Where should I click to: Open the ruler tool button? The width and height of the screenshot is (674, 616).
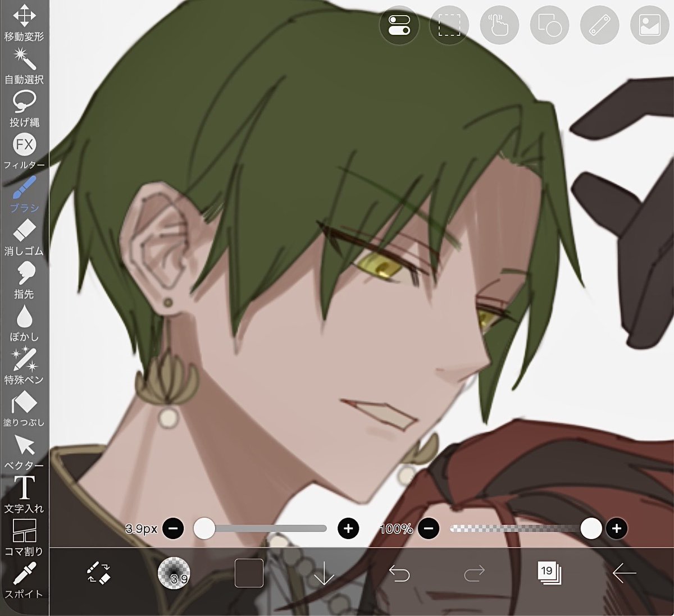pos(600,25)
